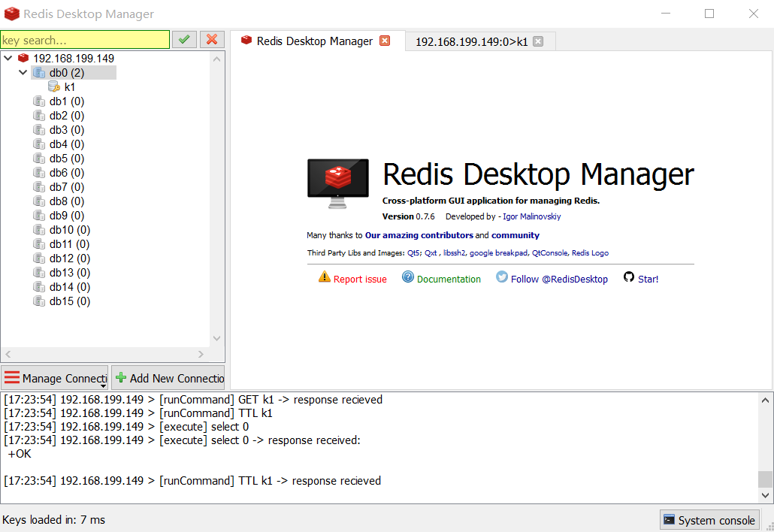Focus the key search input field
774x532 pixels.
pos(86,40)
